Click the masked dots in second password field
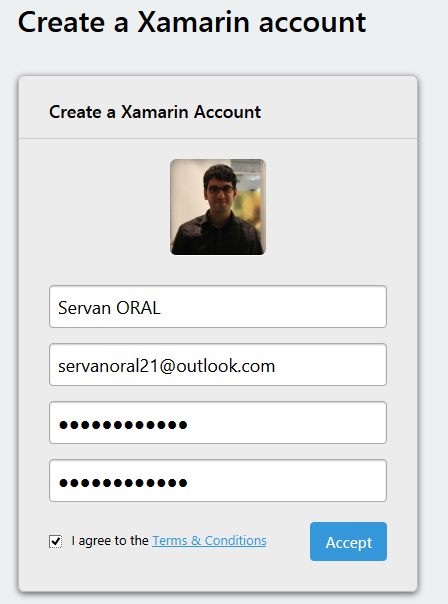This screenshot has height=604, width=448. click(123, 483)
